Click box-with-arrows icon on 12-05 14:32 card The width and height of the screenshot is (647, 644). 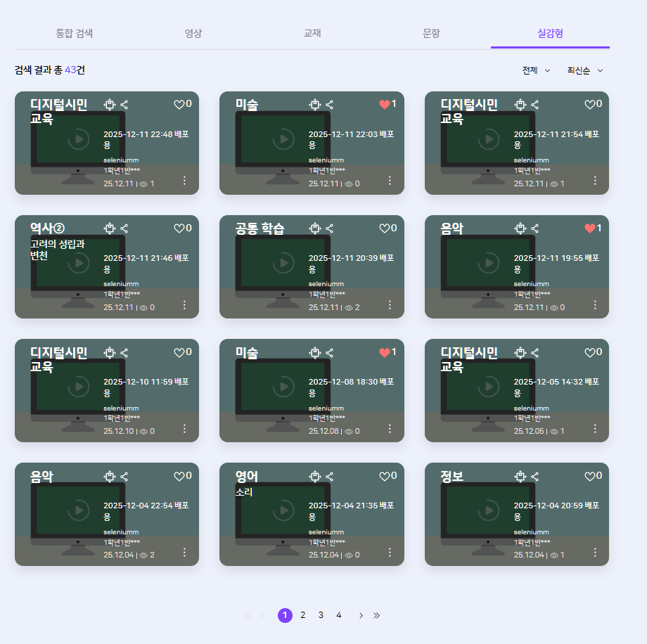click(520, 353)
